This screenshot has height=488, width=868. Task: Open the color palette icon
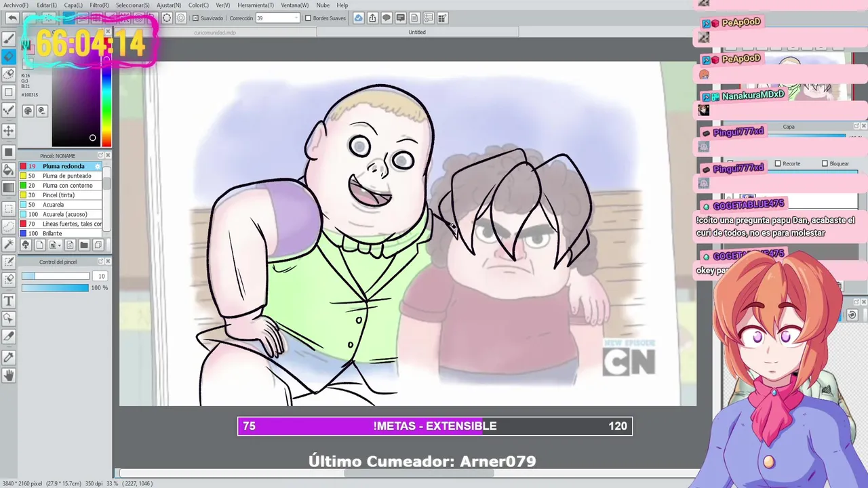click(28, 110)
